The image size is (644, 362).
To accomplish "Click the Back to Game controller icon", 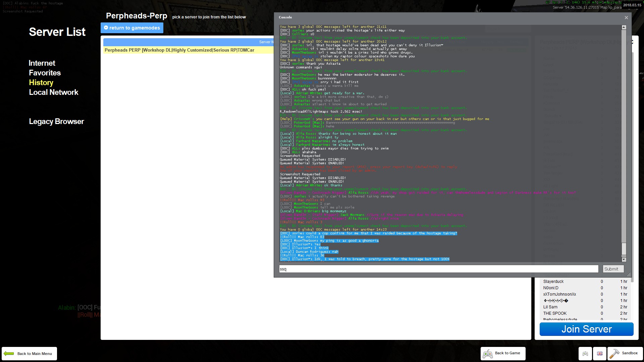I will [x=488, y=353].
